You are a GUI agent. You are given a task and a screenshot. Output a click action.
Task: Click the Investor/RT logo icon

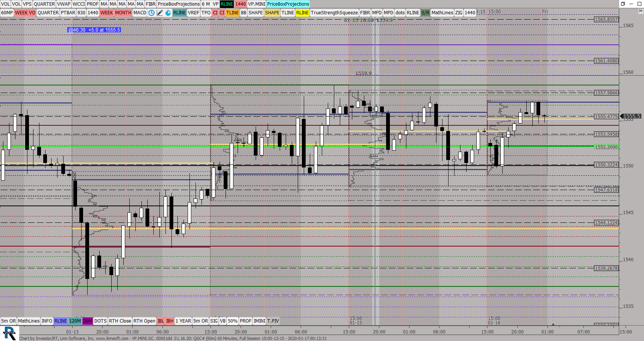[9, 333]
